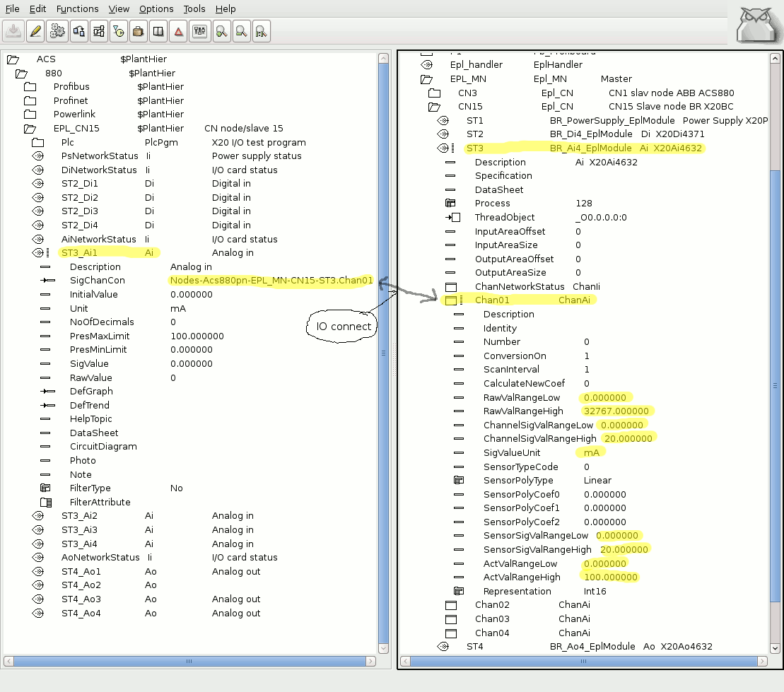Click the SigChanCon connection arrow icon

(x=47, y=281)
